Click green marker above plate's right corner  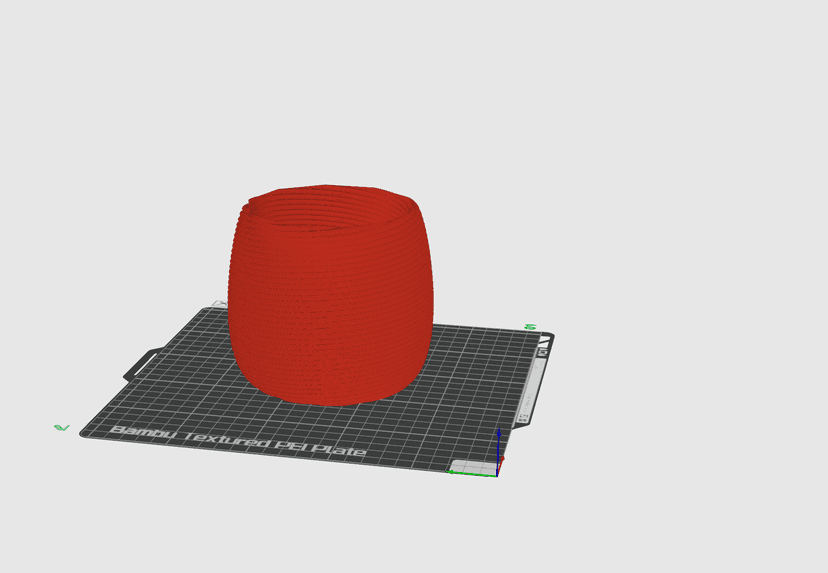tap(531, 327)
